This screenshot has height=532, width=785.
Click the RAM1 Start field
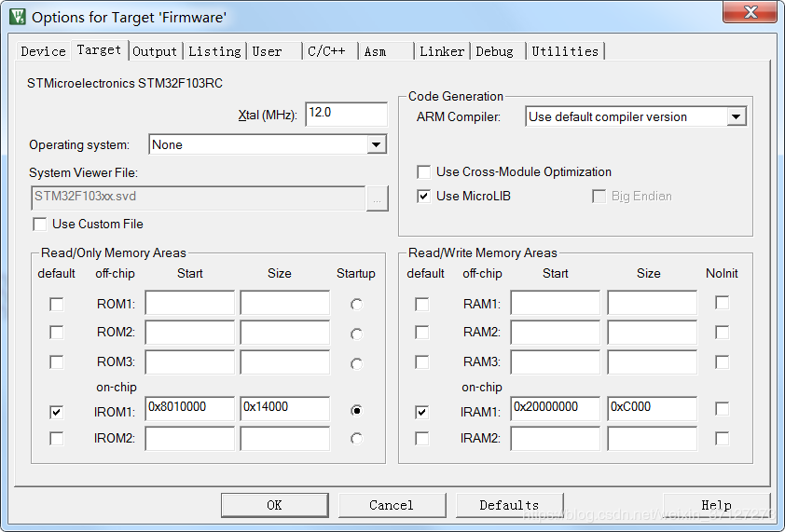556,302
